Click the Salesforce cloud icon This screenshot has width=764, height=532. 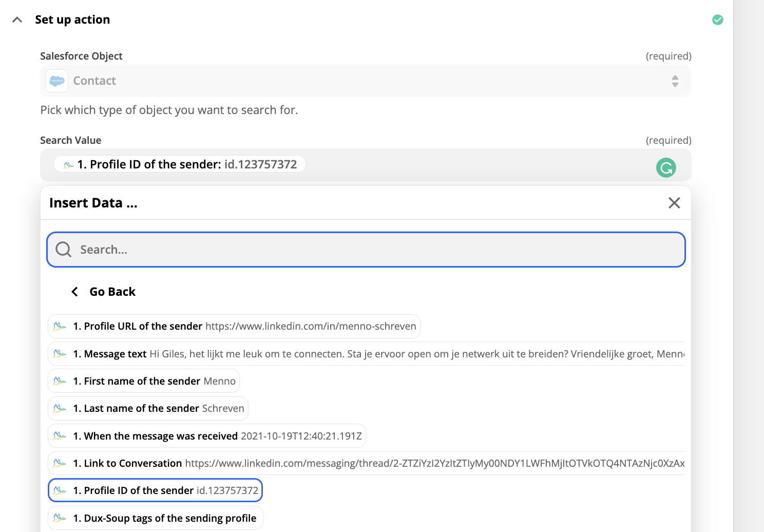point(57,81)
